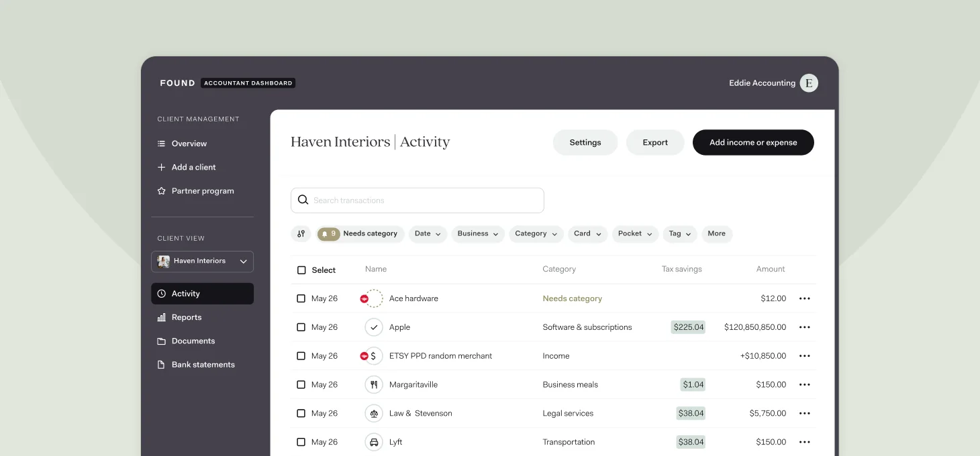This screenshot has width=980, height=456.
Task: Focus the Search transactions field
Action: pos(417,201)
